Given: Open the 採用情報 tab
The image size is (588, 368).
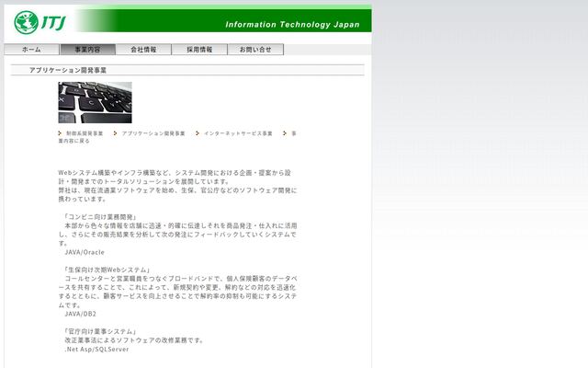Looking at the screenshot, I should tap(199, 50).
